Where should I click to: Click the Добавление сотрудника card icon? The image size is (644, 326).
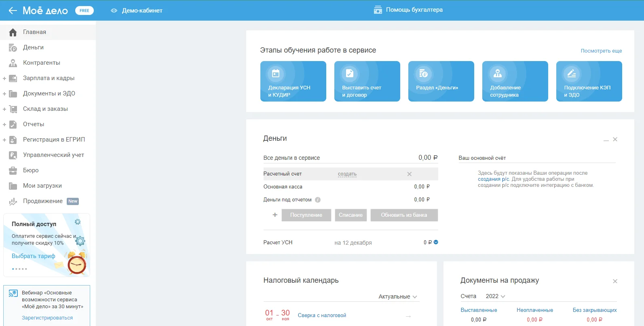point(498,74)
